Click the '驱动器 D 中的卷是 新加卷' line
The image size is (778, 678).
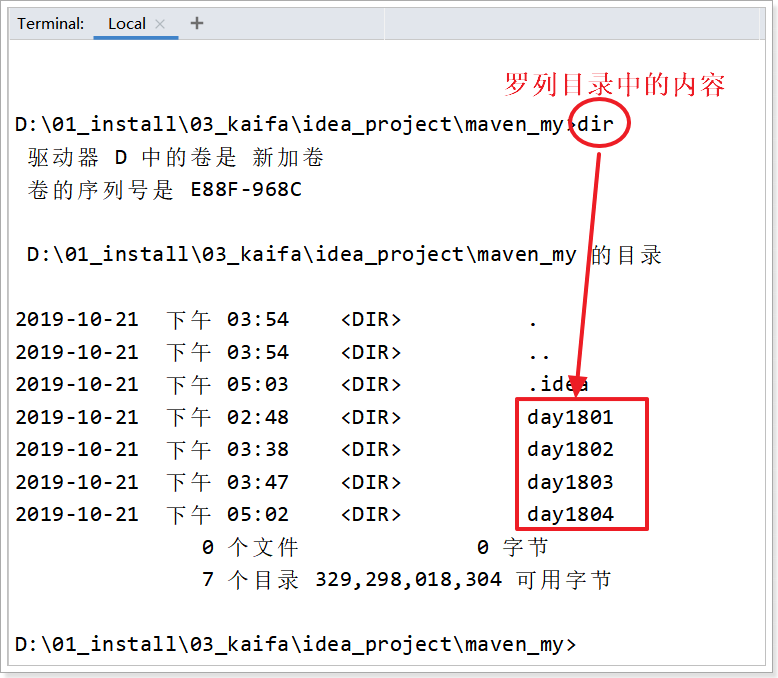[x=176, y=157]
